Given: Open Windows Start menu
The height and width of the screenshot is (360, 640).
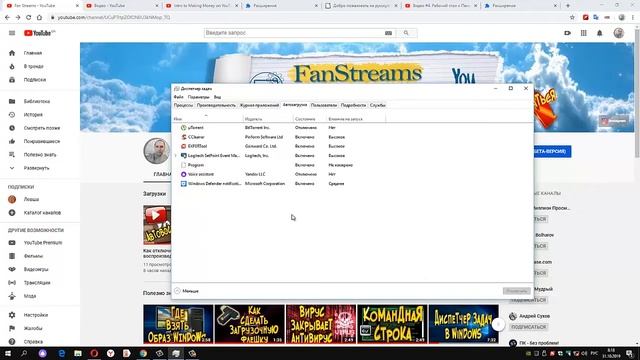Looking at the screenshot, I should click(7, 353).
